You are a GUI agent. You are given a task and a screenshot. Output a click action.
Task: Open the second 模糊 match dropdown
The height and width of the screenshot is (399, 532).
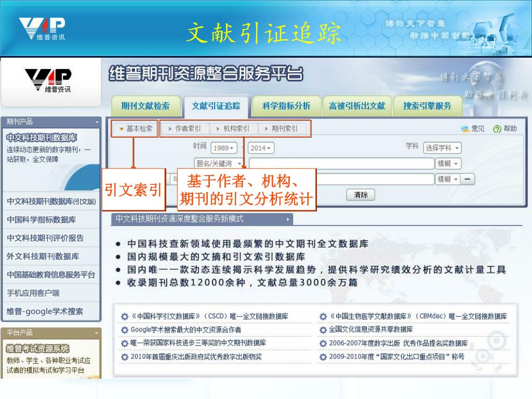(448, 179)
